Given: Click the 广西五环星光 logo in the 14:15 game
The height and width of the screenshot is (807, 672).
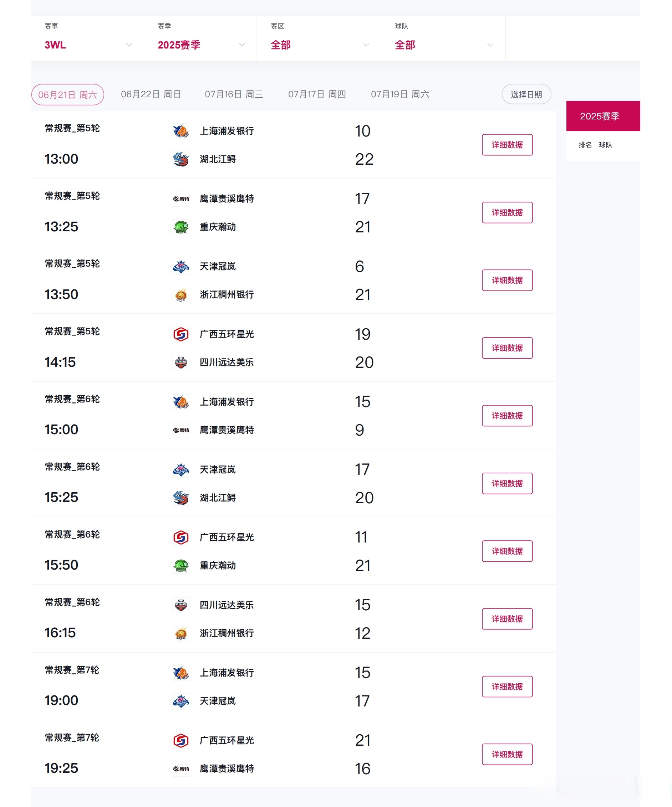Looking at the screenshot, I should point(181,334).
